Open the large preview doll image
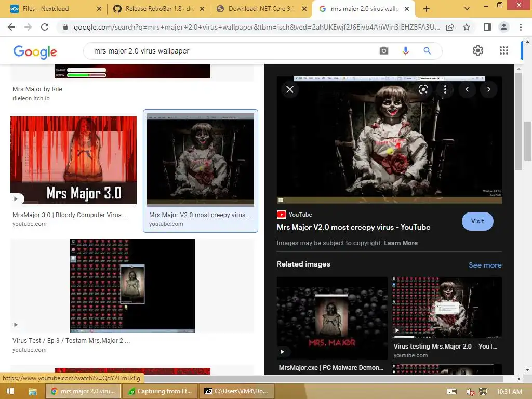Viewport: 532px width, 399px height. pyautogui.click(x=389, y=140)
